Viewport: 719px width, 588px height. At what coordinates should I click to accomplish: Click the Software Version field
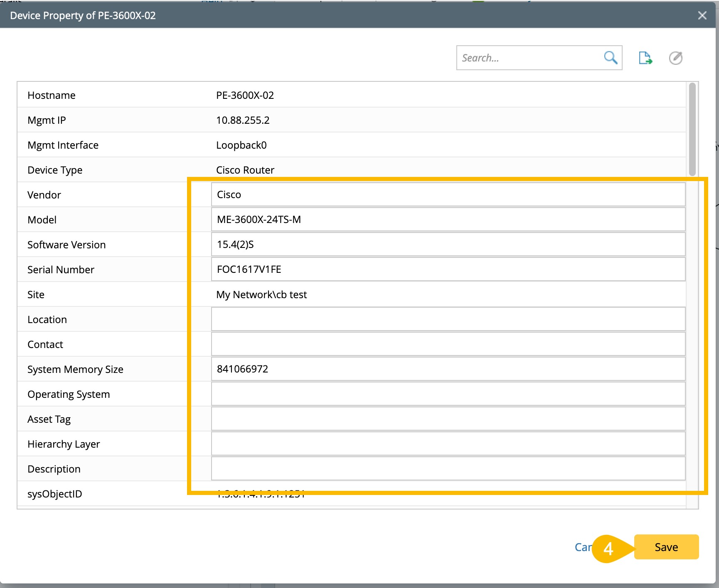coord(448,245)
